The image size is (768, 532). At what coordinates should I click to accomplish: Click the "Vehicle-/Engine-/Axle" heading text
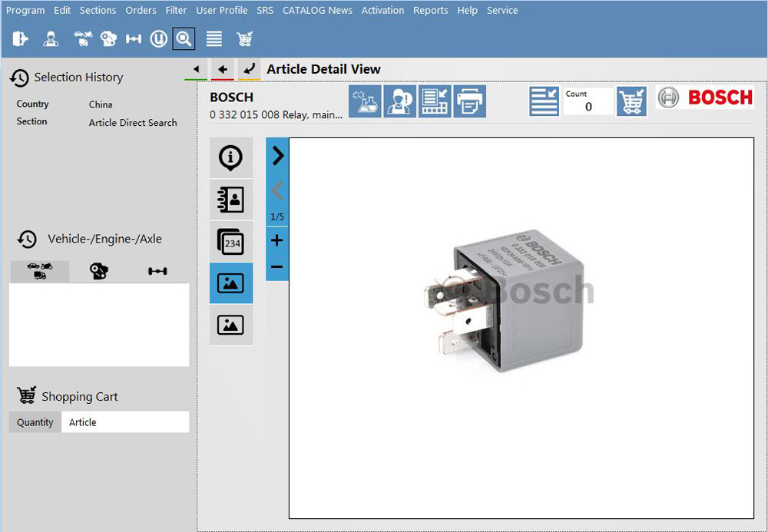point(104,239)
